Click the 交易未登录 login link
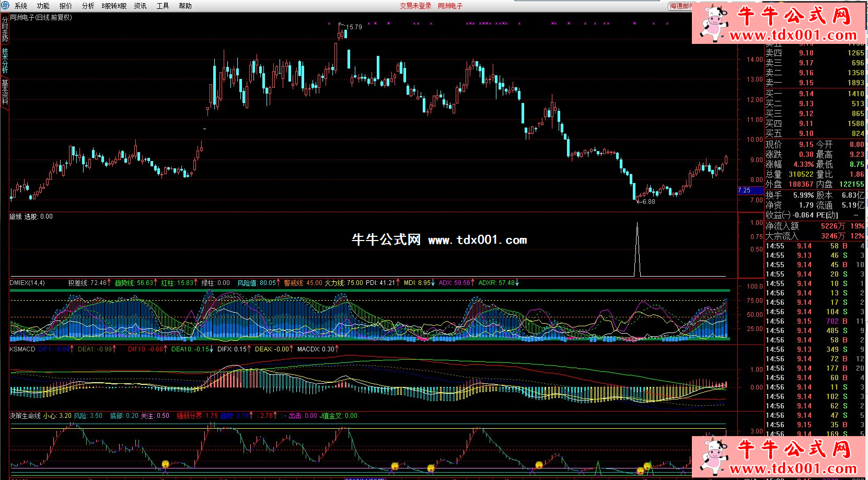This screenshot has width=868, height=480. click(416, 6)
